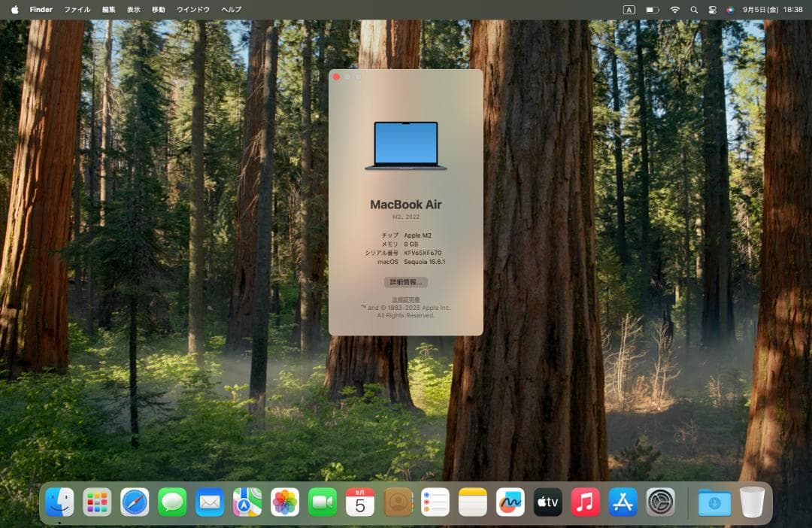Launch the Notes app

473,501
